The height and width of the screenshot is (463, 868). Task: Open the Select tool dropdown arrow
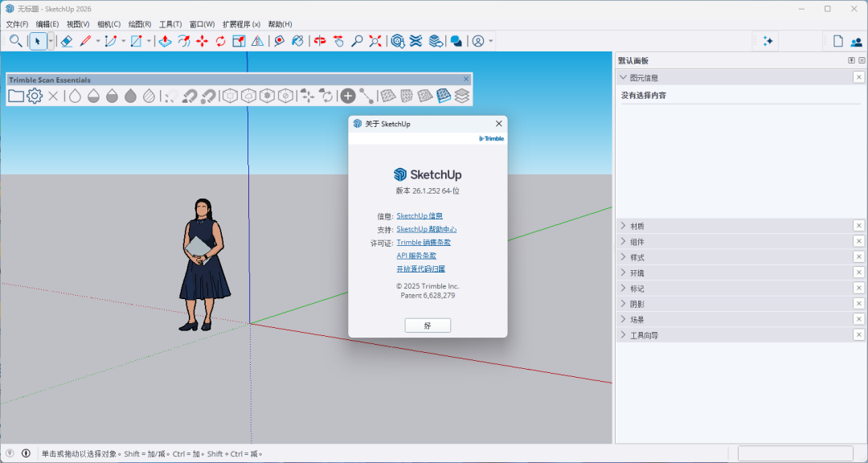(x=51, y=41)
